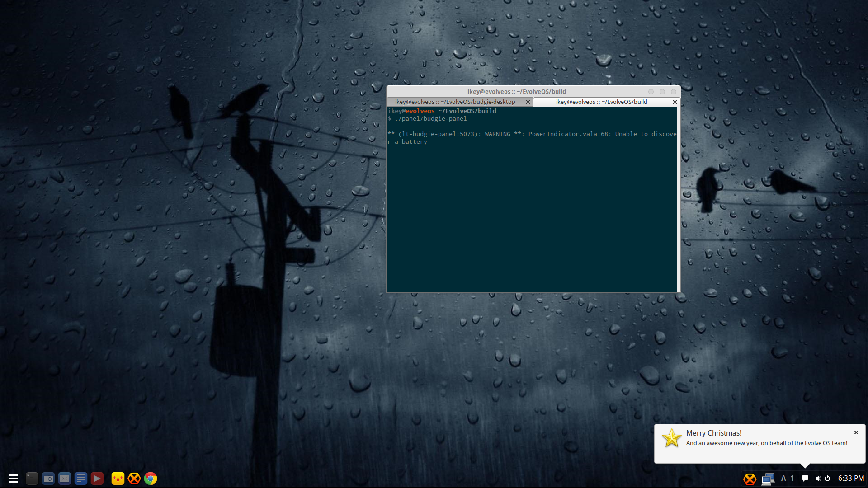
Task: Open the network computers tray icon
Action: pos(768,479)
